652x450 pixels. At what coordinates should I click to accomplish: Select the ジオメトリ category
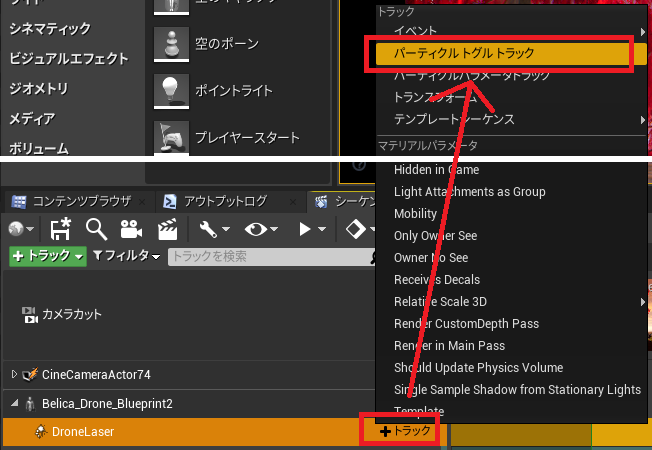(x=39, y=88)
